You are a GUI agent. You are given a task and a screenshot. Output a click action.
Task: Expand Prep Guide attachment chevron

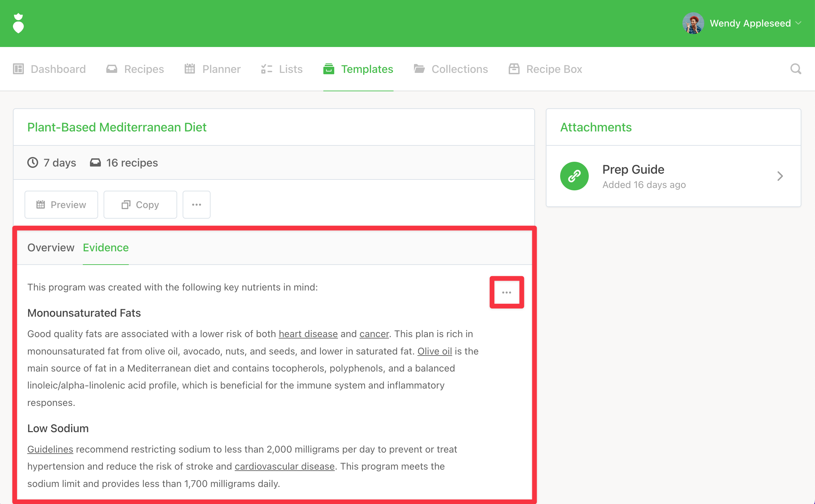tap(780, 176)
